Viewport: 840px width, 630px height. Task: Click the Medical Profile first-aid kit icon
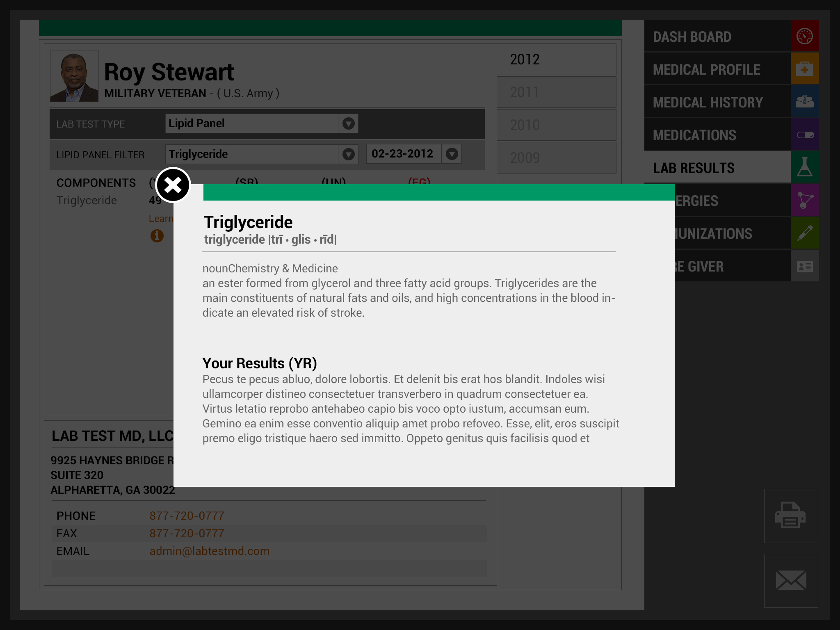pos(804,69)
